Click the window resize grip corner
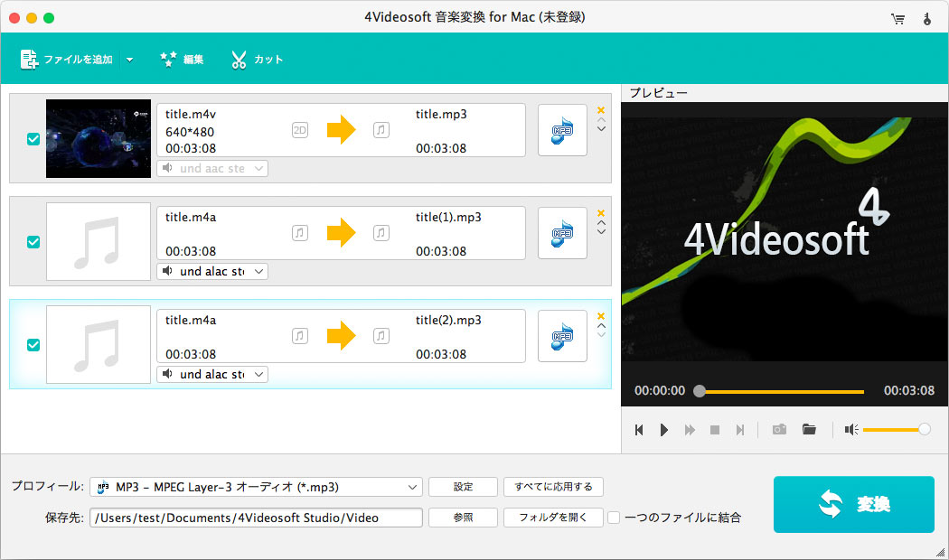This screenshot has width=949, height=560. point(940,552)
